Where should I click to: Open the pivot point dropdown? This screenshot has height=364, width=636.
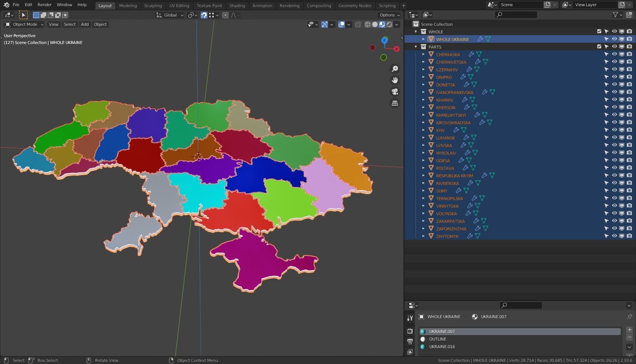192,15
